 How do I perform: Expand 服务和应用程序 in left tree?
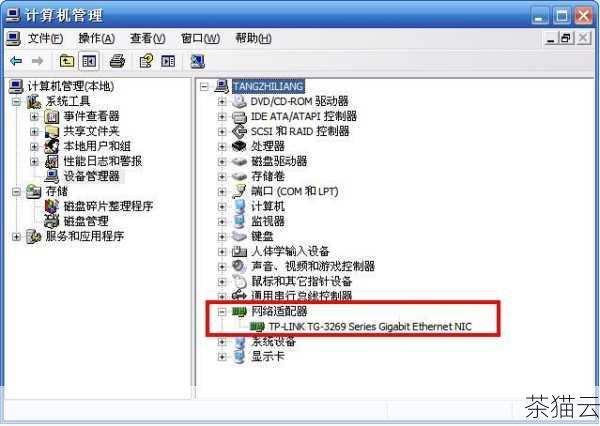[x=16, y=237]
